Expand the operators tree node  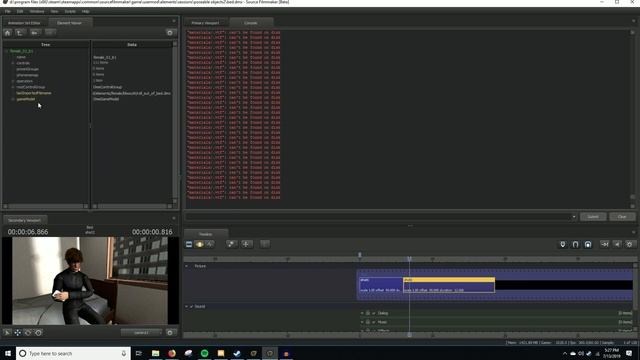[13, 81]
